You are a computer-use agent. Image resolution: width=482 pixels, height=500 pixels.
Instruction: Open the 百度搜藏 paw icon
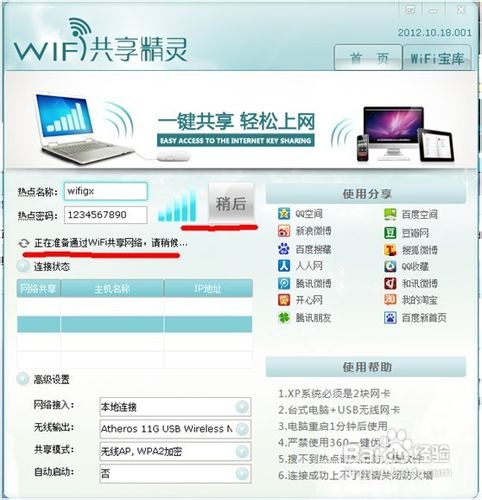(x=284, y=249)
